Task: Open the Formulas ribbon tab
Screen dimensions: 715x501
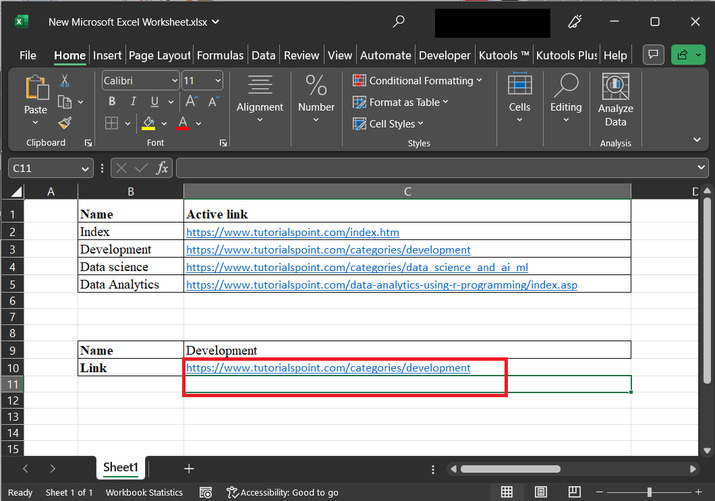Action: [221, 55]
